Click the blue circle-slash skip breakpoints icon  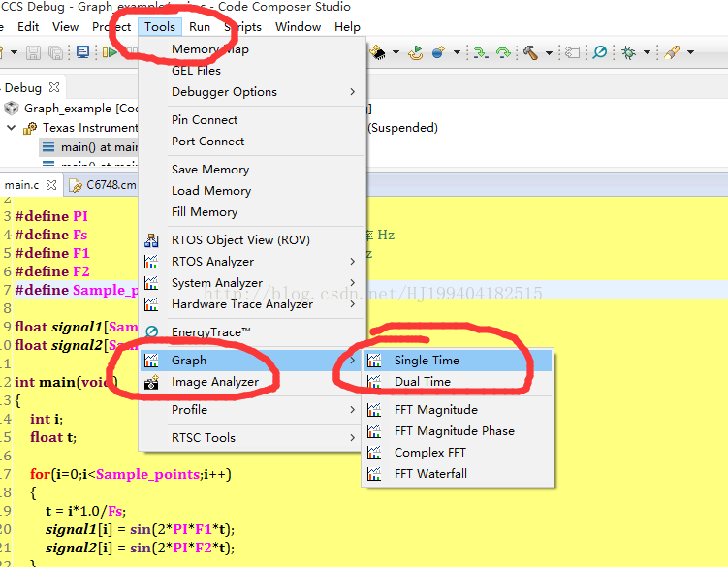[x=600, y=52]
